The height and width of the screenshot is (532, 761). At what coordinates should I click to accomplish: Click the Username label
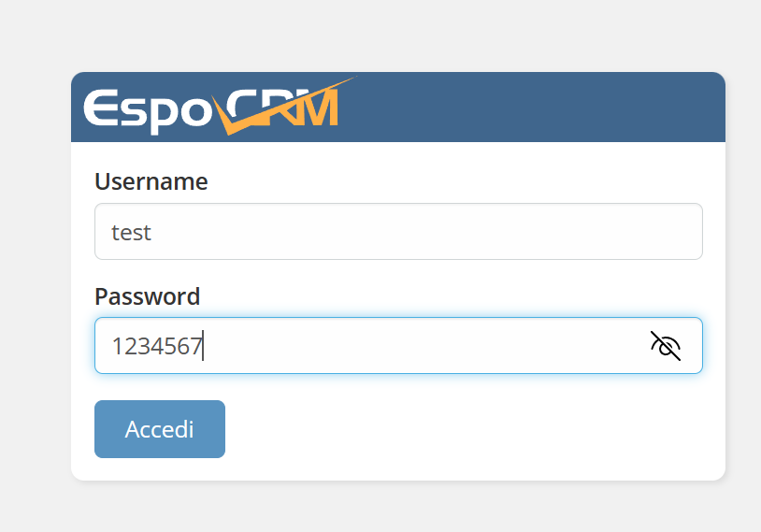[151, 181]
